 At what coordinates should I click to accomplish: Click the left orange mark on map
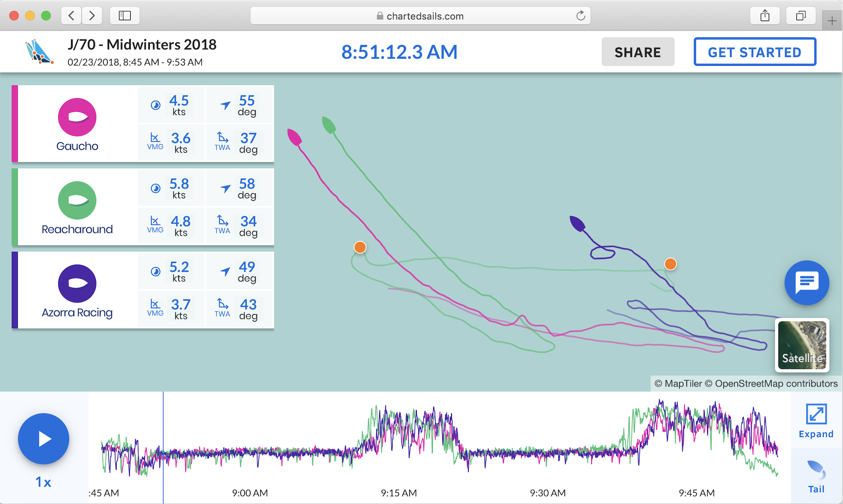360,247
